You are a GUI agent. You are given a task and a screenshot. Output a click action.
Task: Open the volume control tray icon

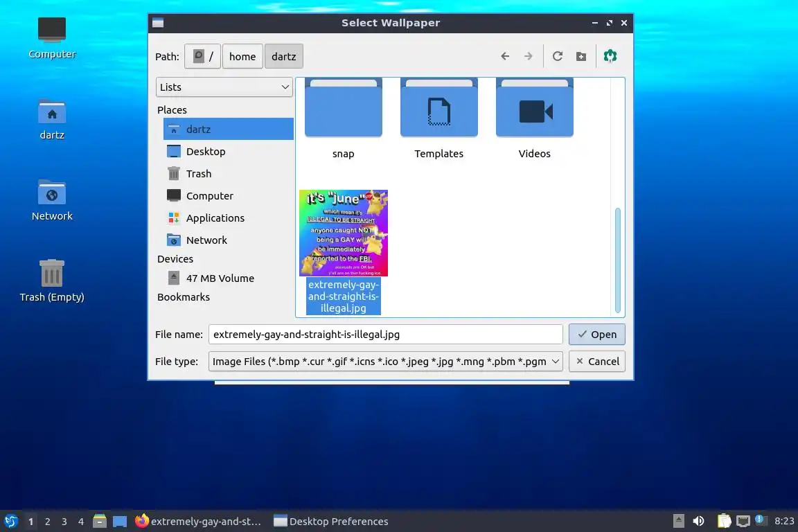click(x=699, y=521)
